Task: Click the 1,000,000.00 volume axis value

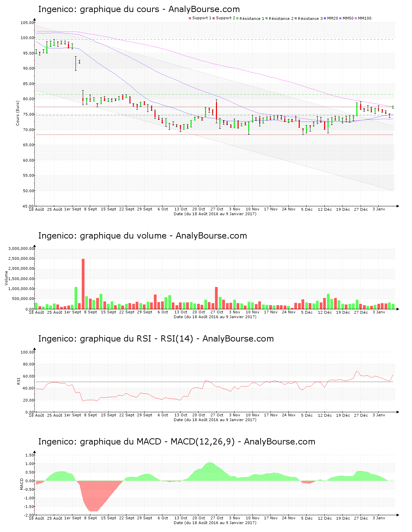Action: point(21,289)
